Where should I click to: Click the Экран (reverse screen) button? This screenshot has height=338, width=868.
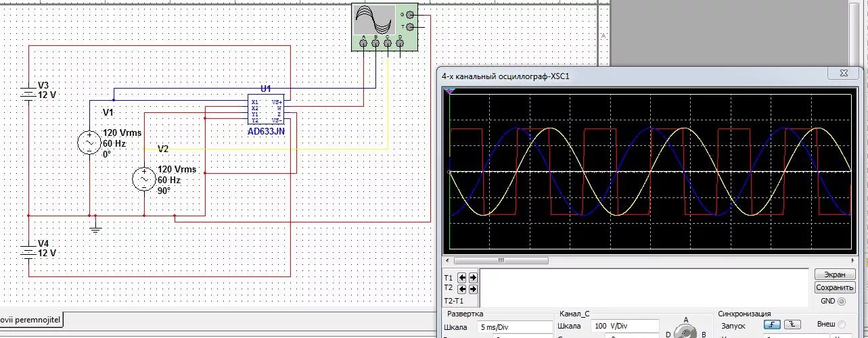tap(835, 275)
